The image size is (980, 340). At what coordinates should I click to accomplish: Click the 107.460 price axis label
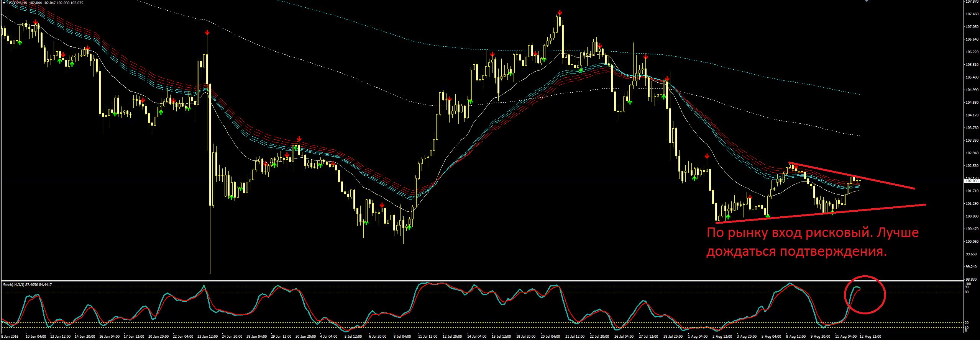[972, 14]
